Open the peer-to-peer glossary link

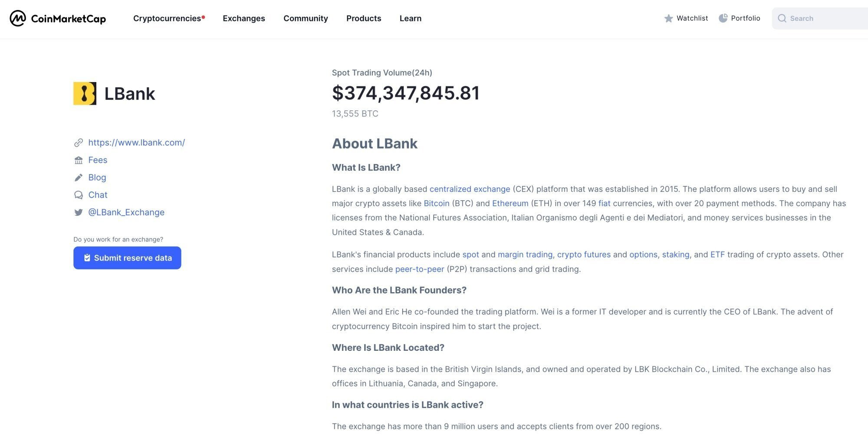pos(420,269)
